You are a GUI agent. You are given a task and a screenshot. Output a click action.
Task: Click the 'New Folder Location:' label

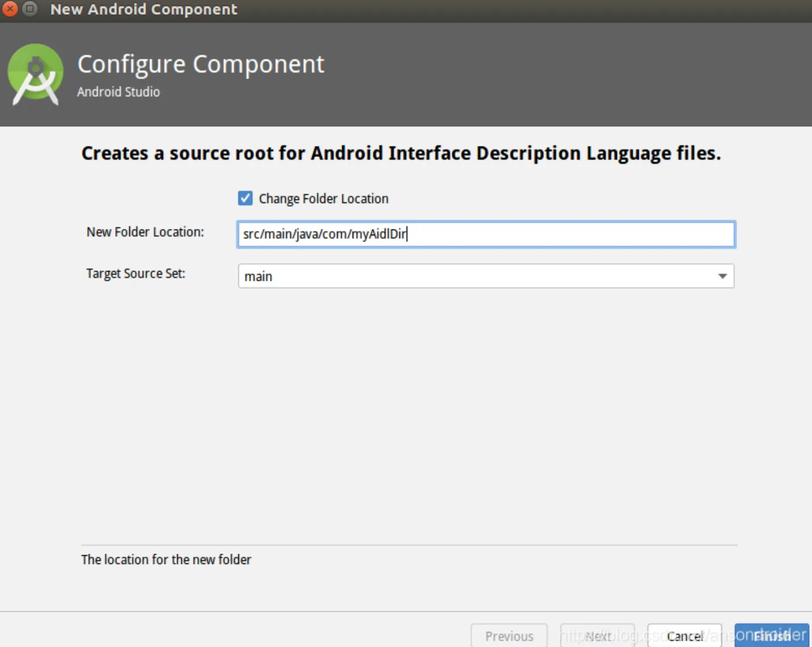(145, 232)
